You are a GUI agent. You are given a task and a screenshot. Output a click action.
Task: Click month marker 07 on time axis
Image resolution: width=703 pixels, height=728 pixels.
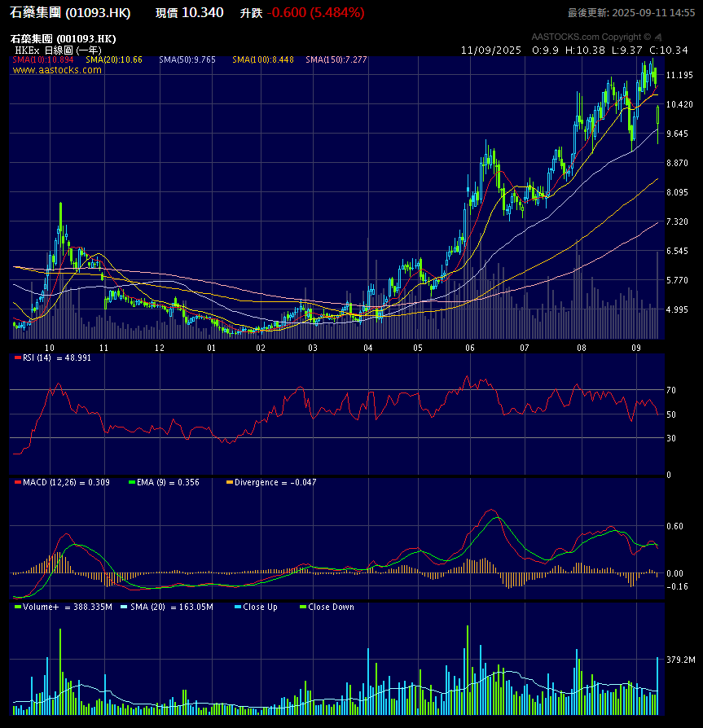click(x=525, y=348)
